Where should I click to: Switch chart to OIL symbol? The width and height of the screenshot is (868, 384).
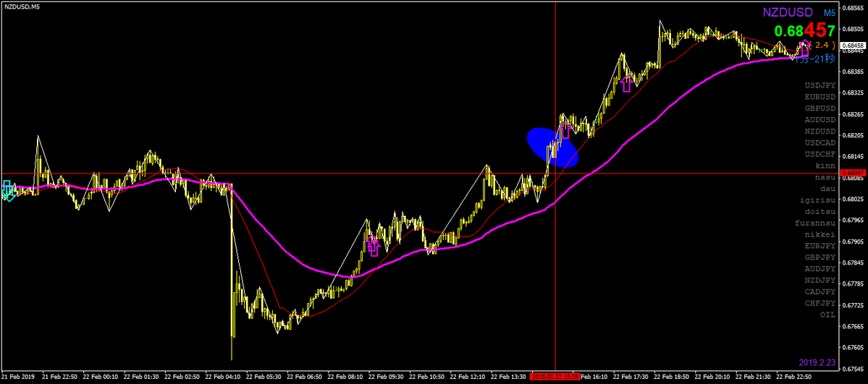827,315
